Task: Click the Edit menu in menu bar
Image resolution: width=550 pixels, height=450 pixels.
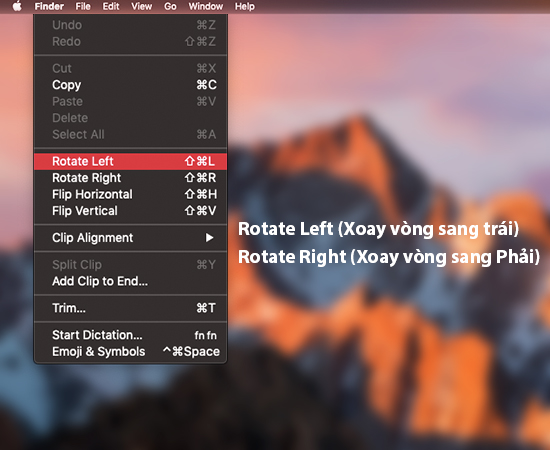Action: 111,6
